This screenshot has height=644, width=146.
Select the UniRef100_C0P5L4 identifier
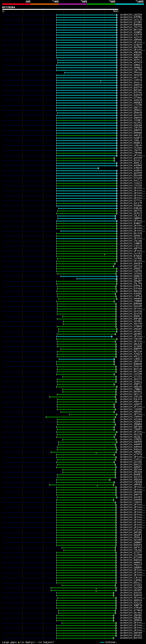131,296
